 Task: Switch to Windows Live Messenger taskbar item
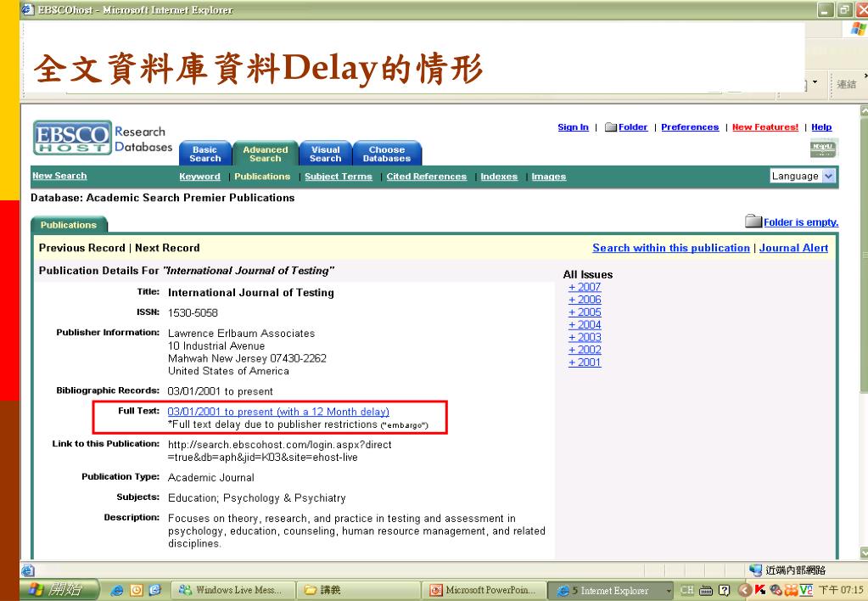pos(232,591)
